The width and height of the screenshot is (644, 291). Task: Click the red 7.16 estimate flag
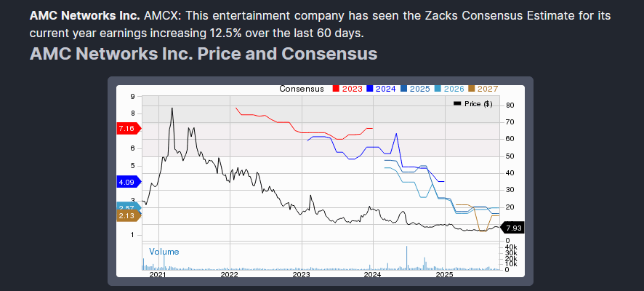tap(126, 129)
